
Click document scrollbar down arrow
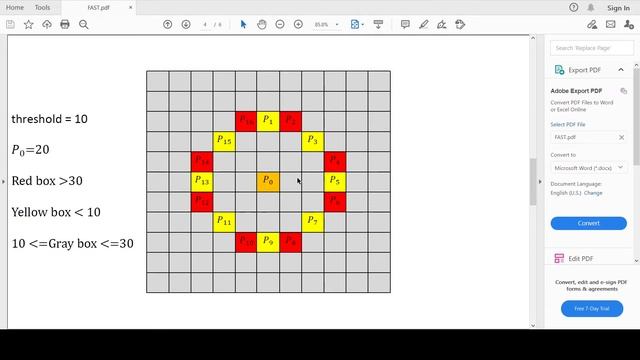click(533, 325)
